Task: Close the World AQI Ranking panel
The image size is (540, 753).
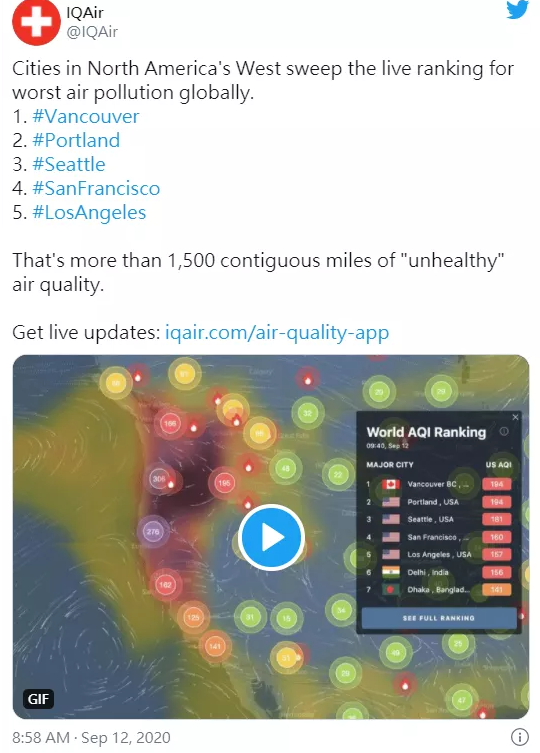Action: click(x=515, y=417)
